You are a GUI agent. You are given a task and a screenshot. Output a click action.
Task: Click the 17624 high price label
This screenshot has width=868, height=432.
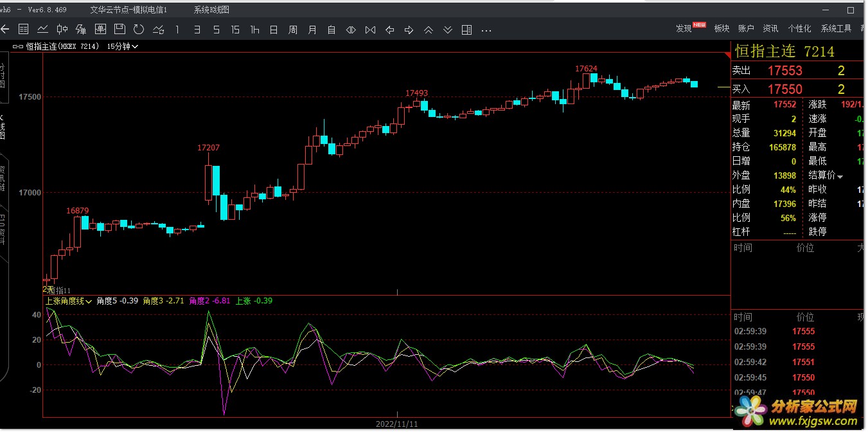point(586,68)
